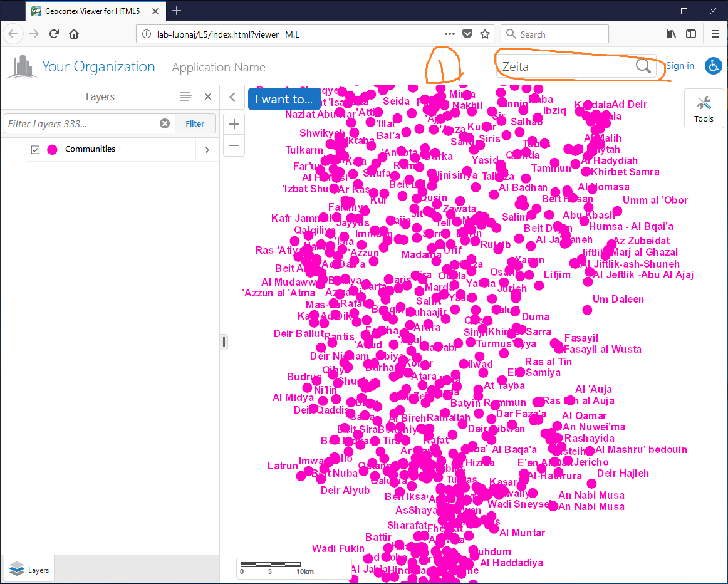Select the Geocortex Viewer for HTML5 tab

pyautogui.click(x=95, y=11)
